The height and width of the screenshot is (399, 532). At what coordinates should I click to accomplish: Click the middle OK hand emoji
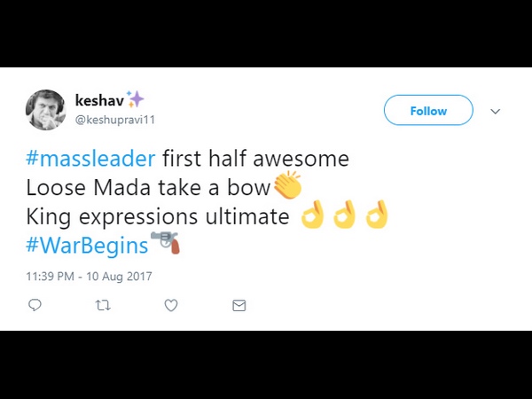click(x=344, y=215)
